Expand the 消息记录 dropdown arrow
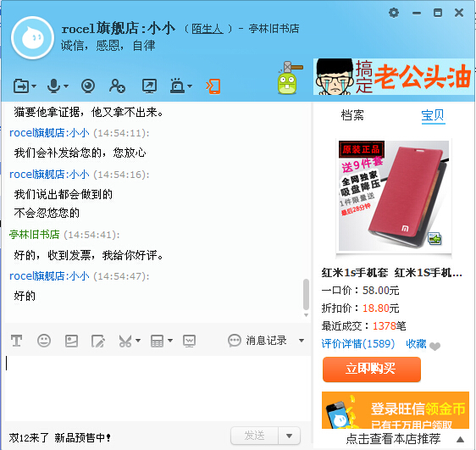Viewport: 476px width, 450px height. tap(302, 341)
